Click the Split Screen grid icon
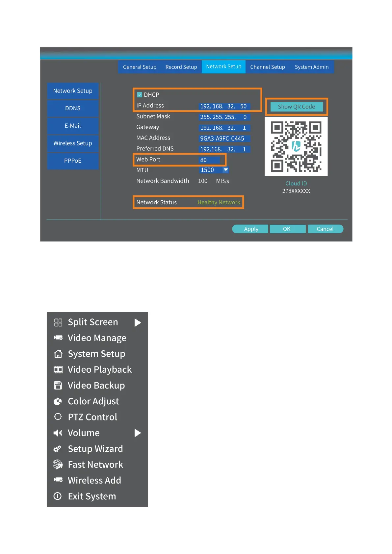 tap(58, 322)
